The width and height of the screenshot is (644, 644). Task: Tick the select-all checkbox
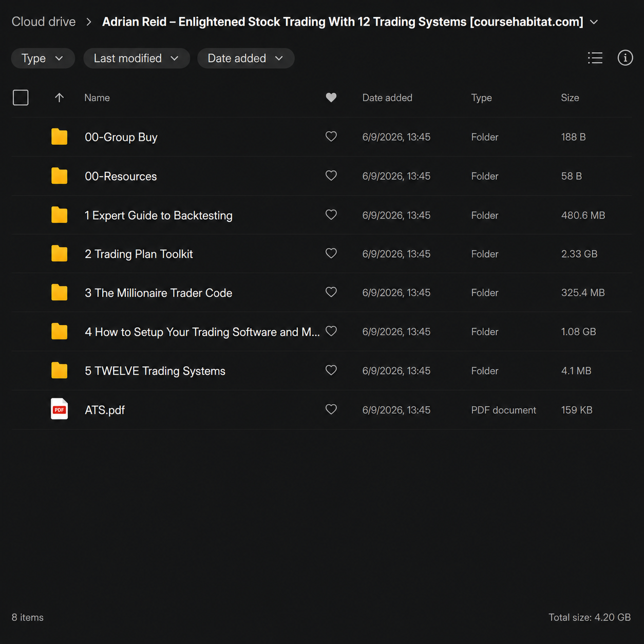pos(21,98)
